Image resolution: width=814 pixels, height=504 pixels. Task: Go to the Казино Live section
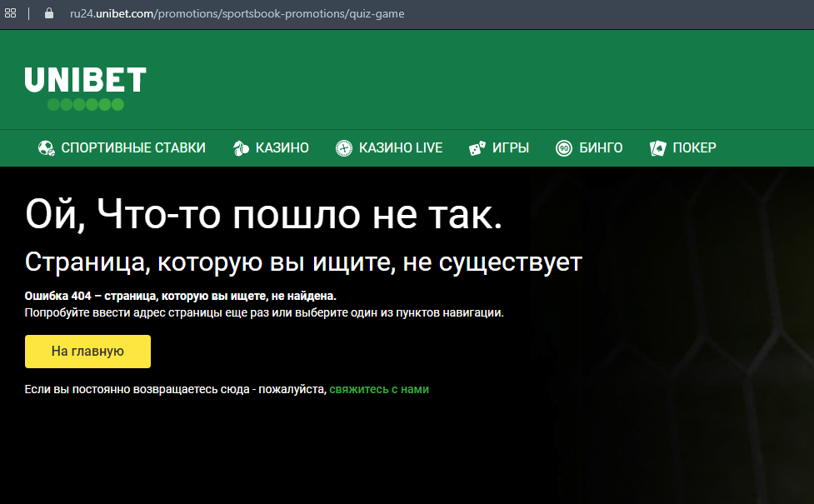pos(389,148)
